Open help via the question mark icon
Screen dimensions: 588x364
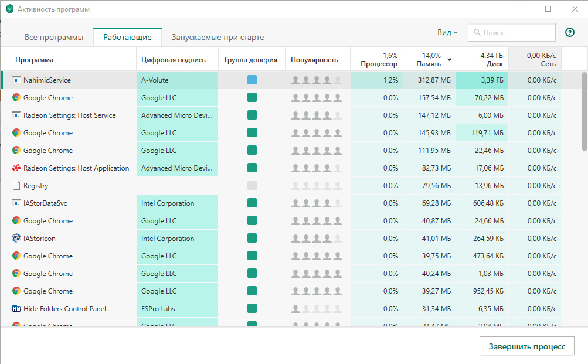pyautogui.click(x=569, y=33)
